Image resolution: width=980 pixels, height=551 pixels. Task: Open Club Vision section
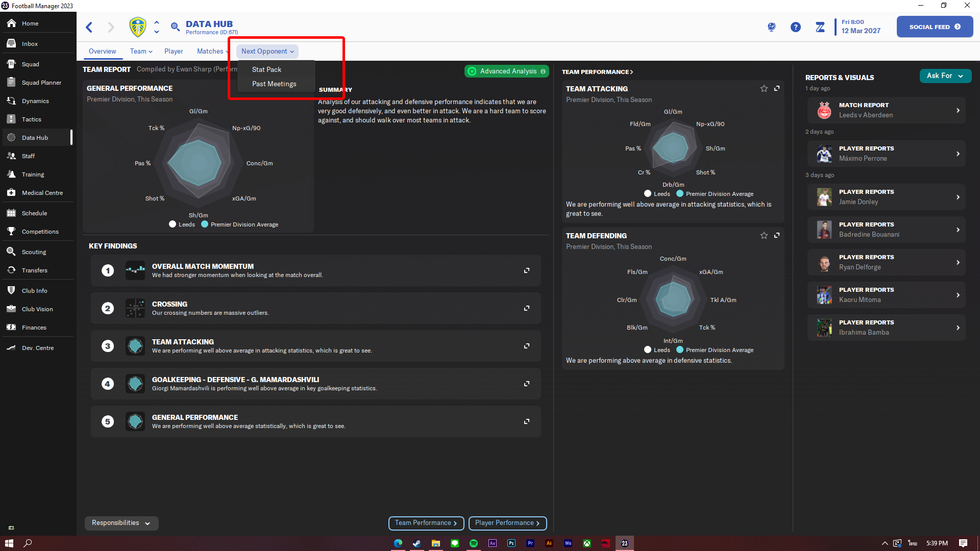[37, 309]
